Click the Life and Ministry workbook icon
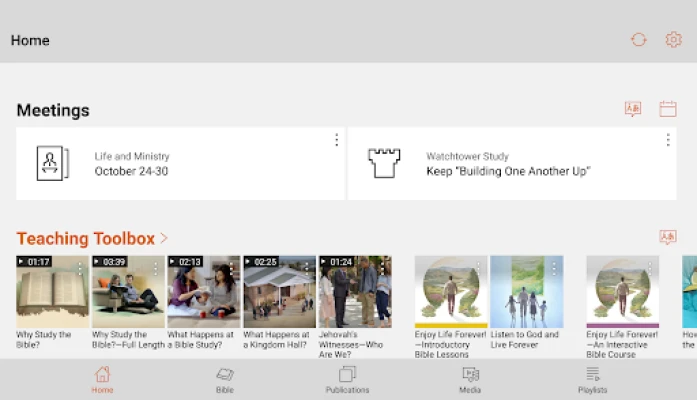697x400 pixels. click(x=52, y=163)
